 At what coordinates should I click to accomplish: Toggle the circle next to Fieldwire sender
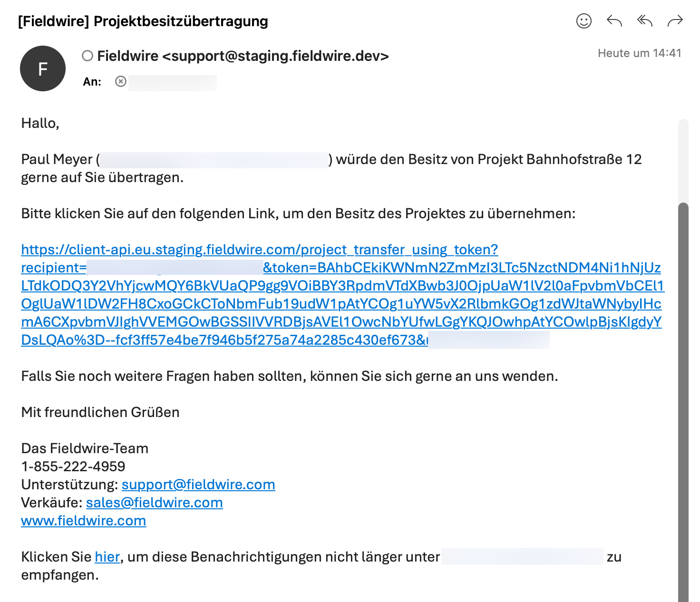tap(87, 56)
